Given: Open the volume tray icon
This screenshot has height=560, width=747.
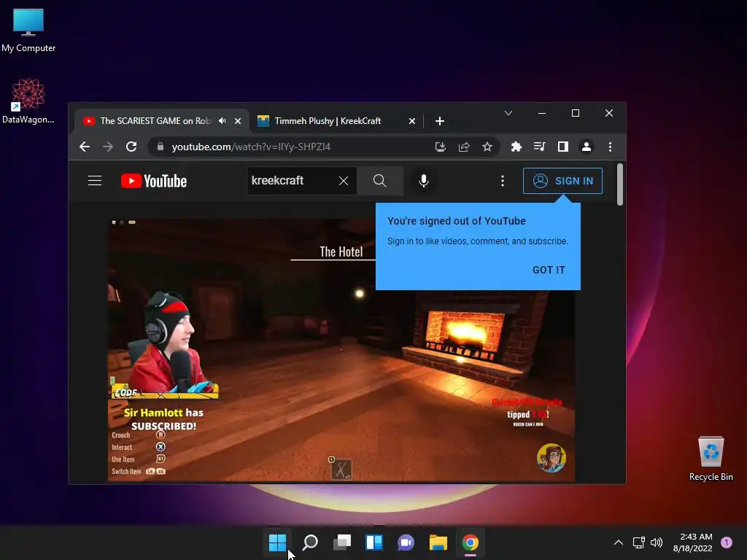Looking at the screenshot, I should tap(657, 542).
